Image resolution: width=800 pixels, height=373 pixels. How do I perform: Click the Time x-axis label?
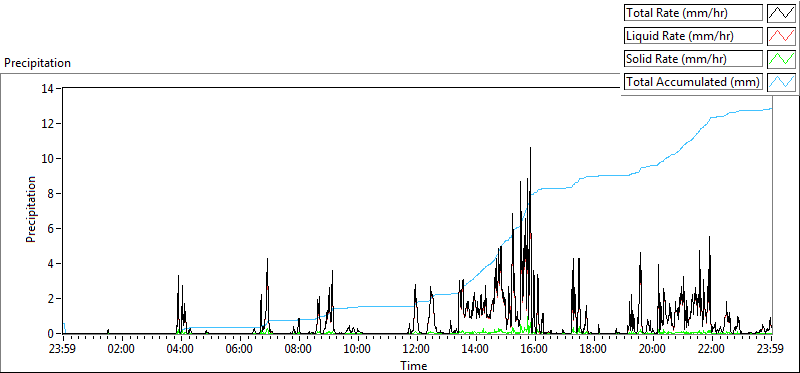(x=413, y=365)
